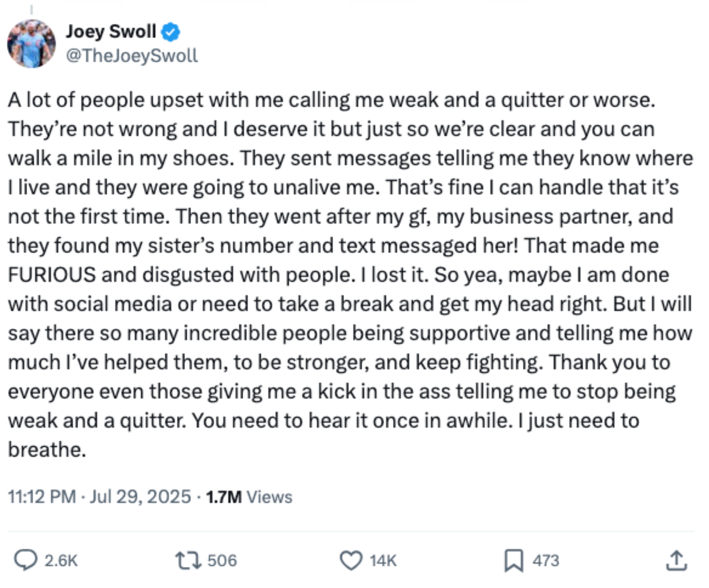Click the 14K likes count

coord(383,561)
